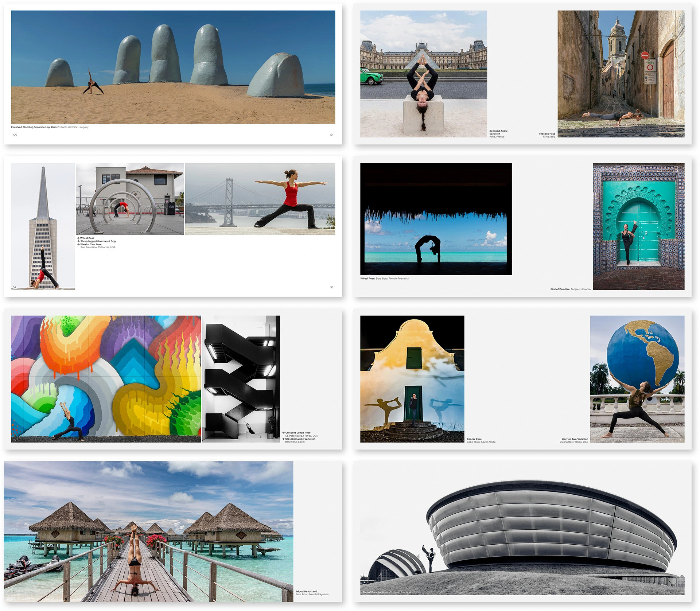Select the bike rack Wheel Pose photo

130,199
